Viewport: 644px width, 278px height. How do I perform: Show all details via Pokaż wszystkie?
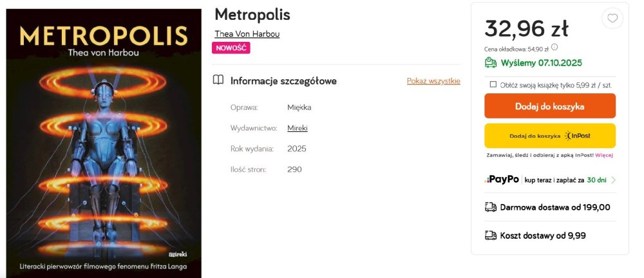(433, 81)
